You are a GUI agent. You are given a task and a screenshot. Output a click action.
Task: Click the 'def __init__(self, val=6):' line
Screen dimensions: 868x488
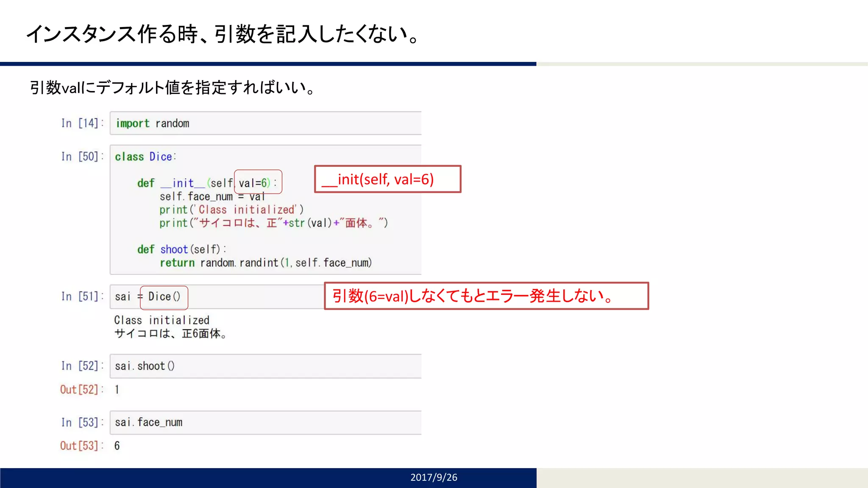207,183
